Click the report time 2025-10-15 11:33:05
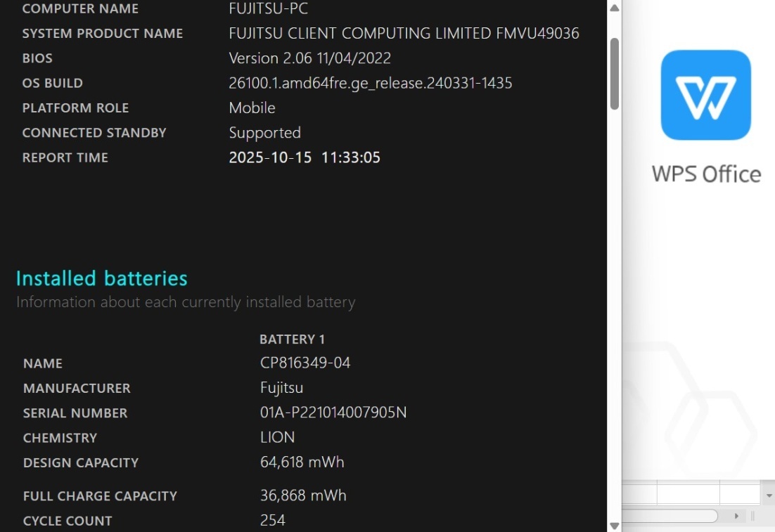Image resolution: width=775 pixels, height=532 pixels. pos(305,157)
